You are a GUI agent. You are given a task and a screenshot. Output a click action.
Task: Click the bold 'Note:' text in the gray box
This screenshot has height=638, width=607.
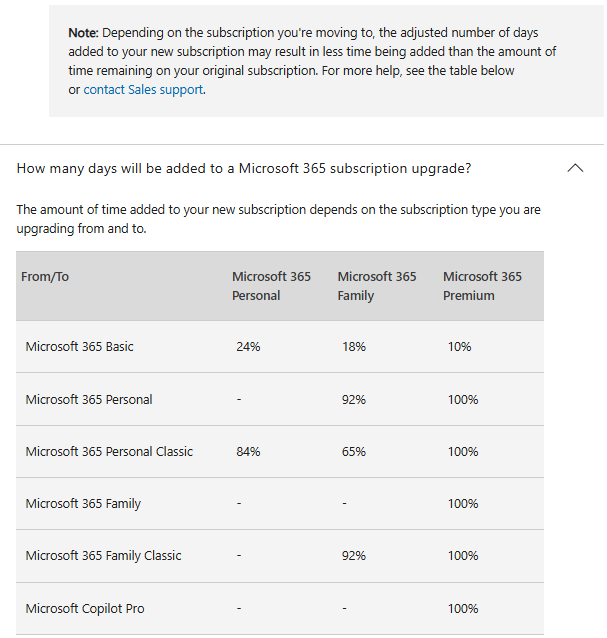point(83,33)
